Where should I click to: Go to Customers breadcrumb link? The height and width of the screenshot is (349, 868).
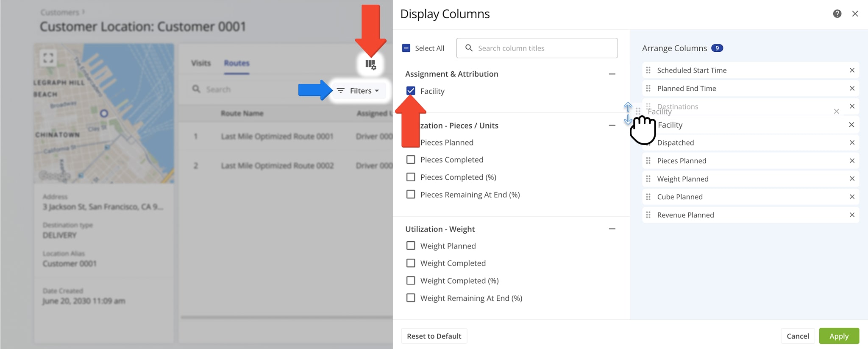pyautogui.click(x=60, y=12)
